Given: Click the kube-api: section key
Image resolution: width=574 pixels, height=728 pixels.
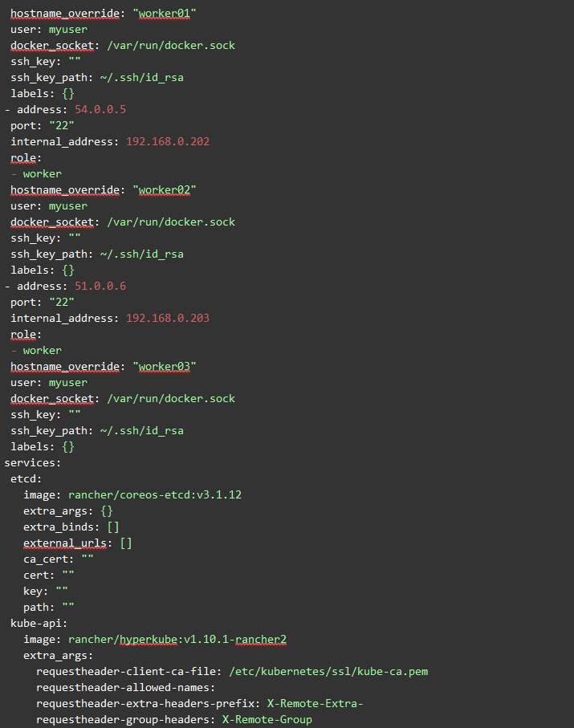Looking at the screenshot, I should click(36, 624).
